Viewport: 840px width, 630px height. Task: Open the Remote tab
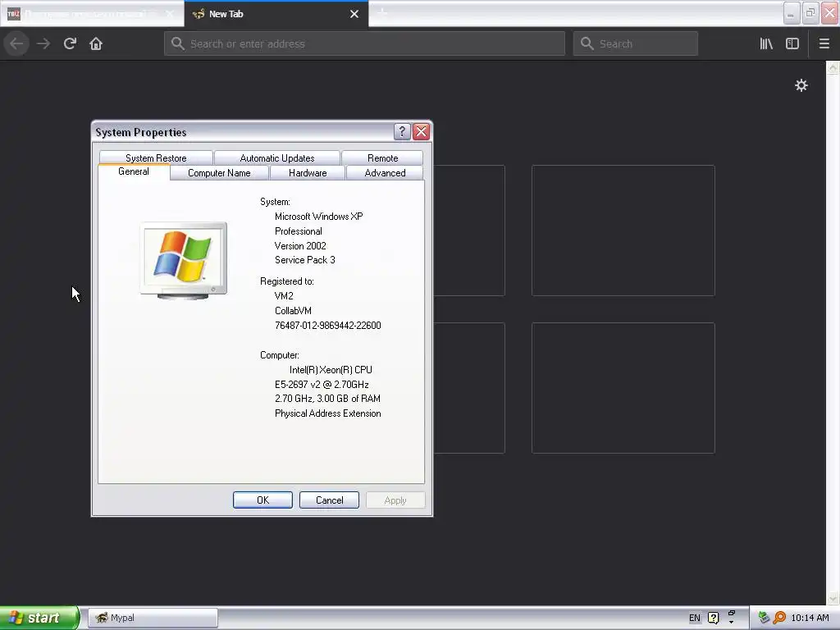point(382,158)
